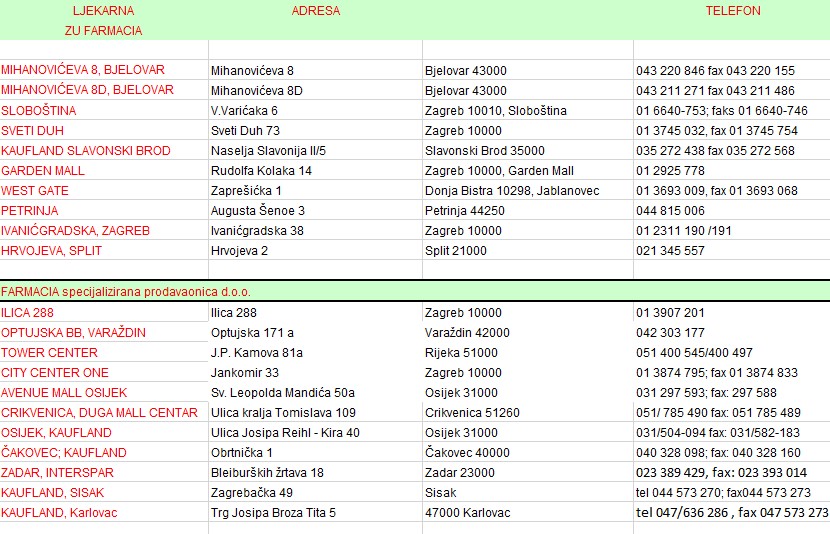Click the GARDEN MALL pharmacy name

(43, 171)
